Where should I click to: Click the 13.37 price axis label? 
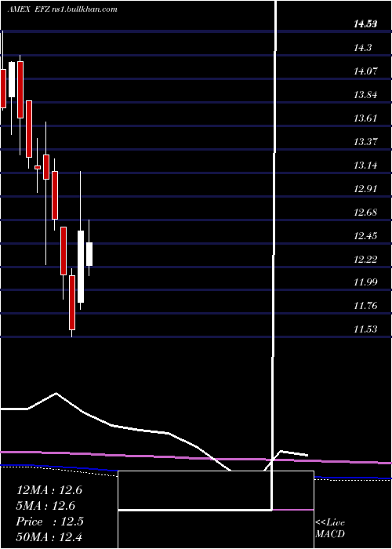coord(365,141)
